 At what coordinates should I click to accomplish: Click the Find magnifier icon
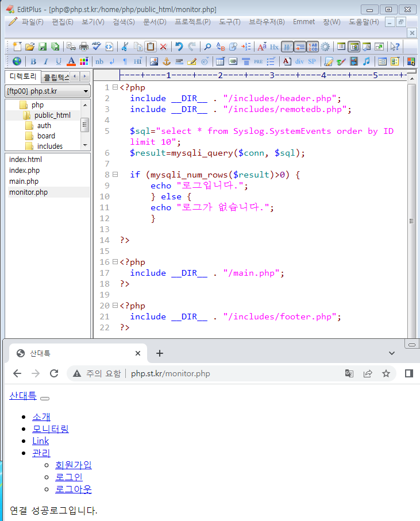[x=207, y=47]
